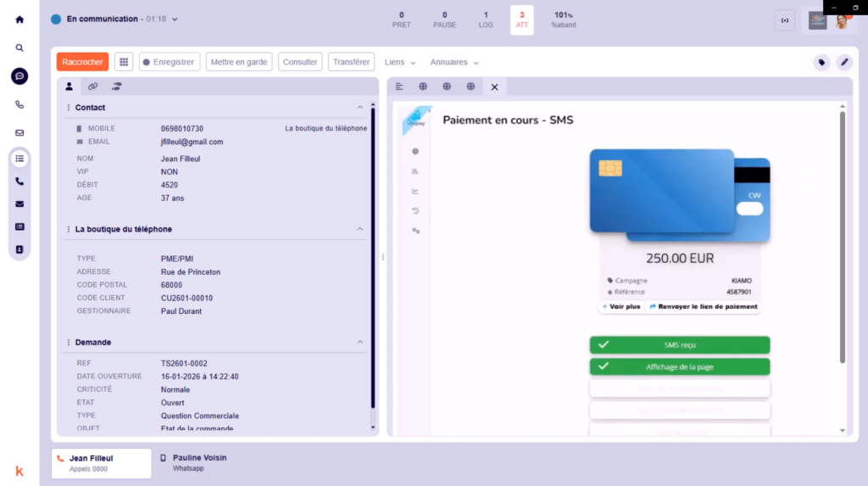Click the history icon in payment sidebar
This screenshot has height=486, width=868.
415,210
